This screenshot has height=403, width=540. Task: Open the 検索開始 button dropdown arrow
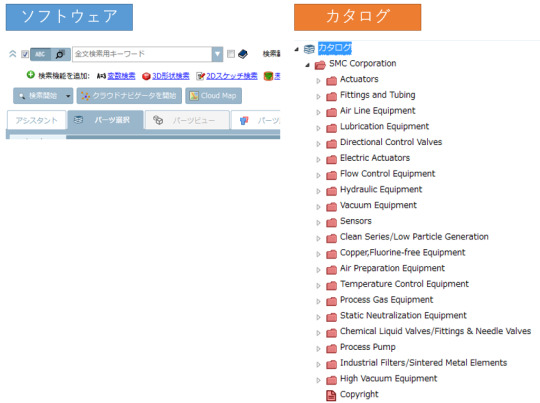point(68,96)
